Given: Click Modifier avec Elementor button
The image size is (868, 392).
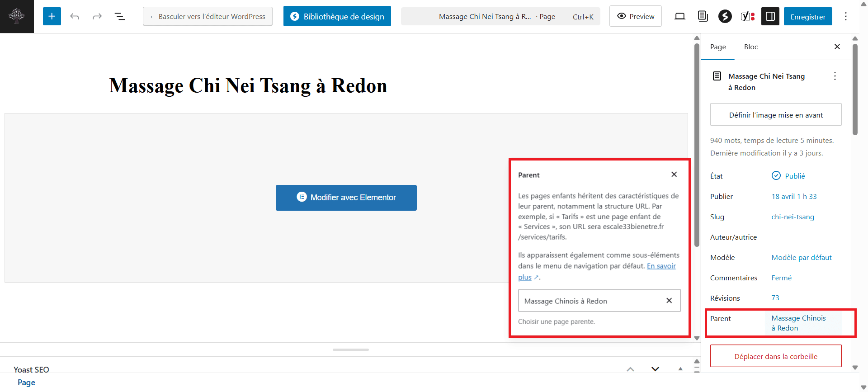Looking at the screenshot, I should pos(346,198).
